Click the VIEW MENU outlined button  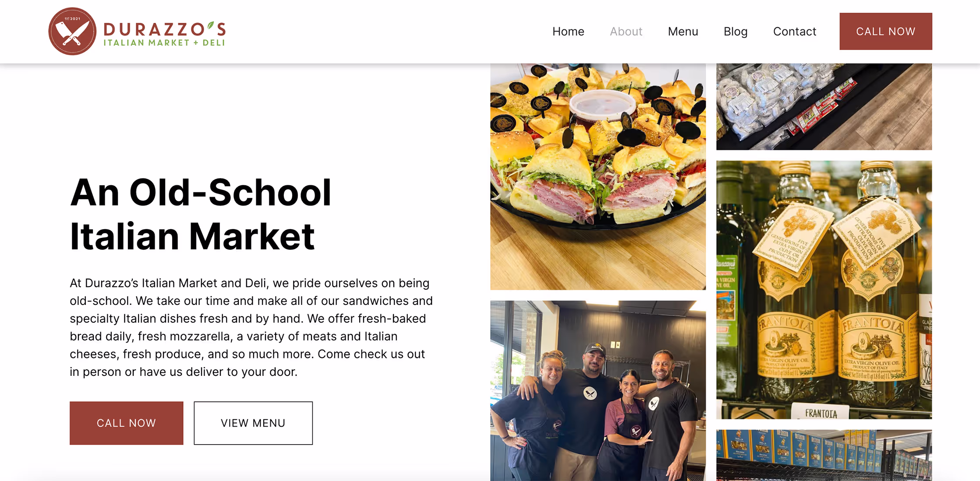tap(253, 423)
